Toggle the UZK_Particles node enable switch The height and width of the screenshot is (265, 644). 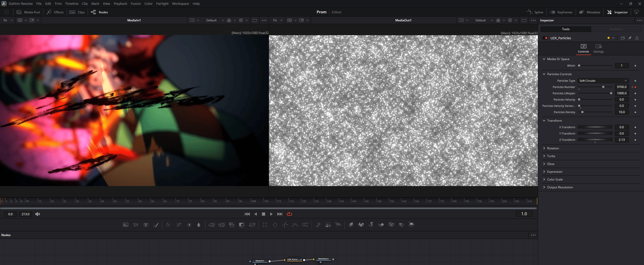[546, 38]
